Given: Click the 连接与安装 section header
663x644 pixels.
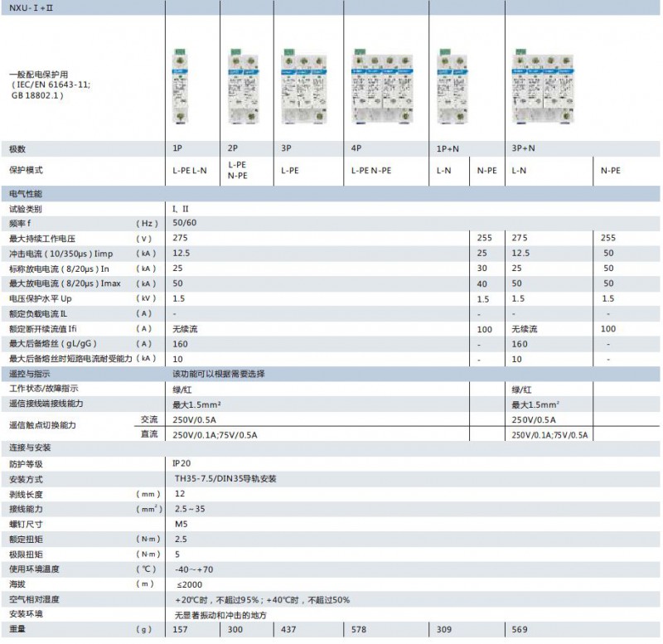Looking at the screenshot, I should (x=28, y=448).
